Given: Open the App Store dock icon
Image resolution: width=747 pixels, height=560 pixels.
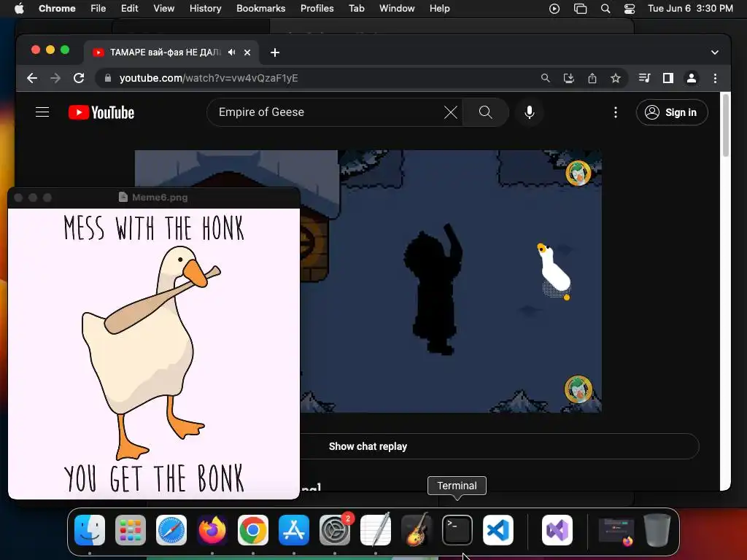Looking at the screenshot, I should point(294,530).
